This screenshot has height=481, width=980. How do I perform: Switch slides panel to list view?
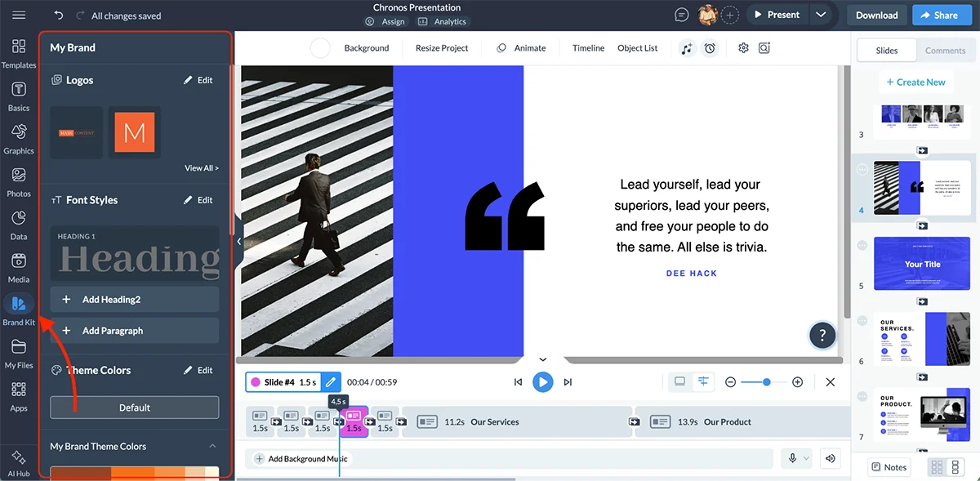[955, 467]
